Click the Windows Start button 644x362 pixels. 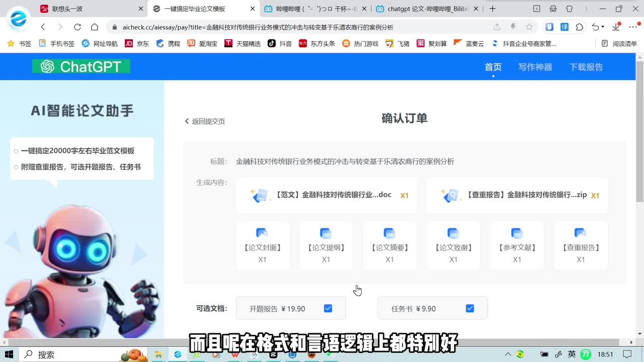tap(9, 354)
